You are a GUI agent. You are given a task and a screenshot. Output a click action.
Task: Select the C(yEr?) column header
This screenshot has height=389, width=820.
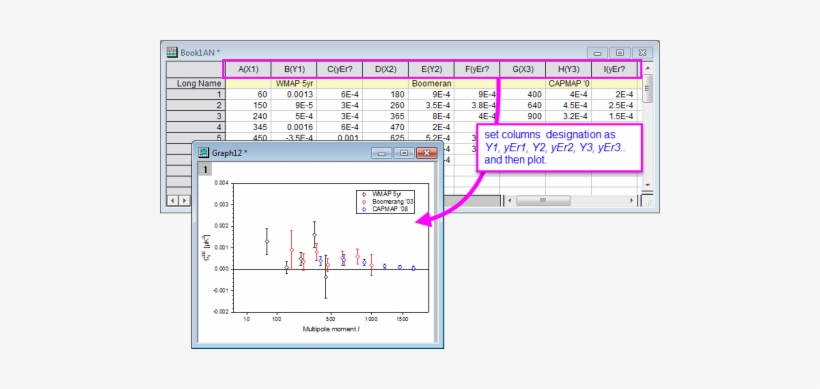[340, 69]
